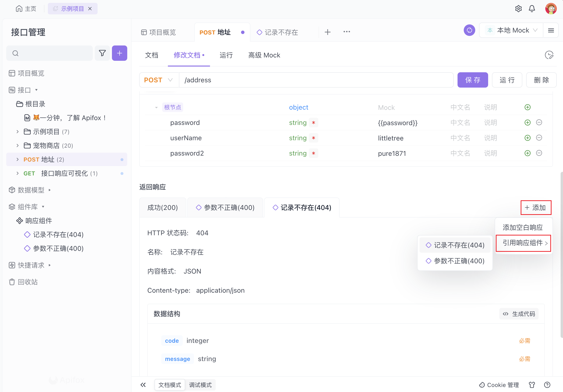Click the 生成代码 button

click(x=519, y=314)
